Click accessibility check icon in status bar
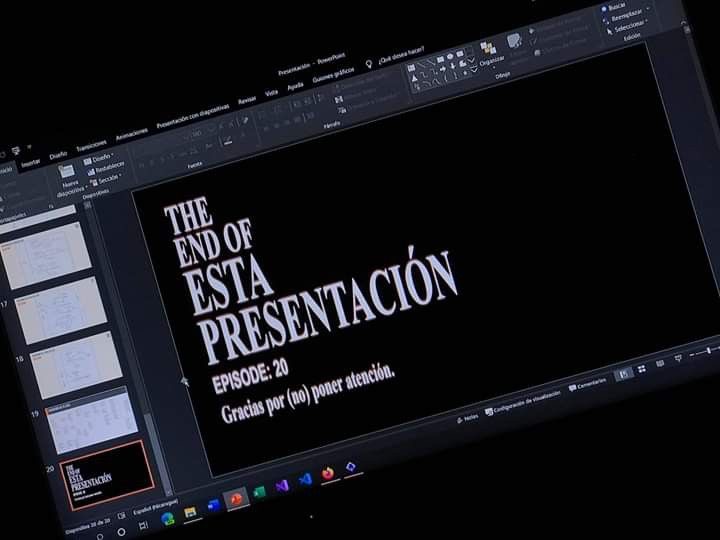 [x=122, y=516]
